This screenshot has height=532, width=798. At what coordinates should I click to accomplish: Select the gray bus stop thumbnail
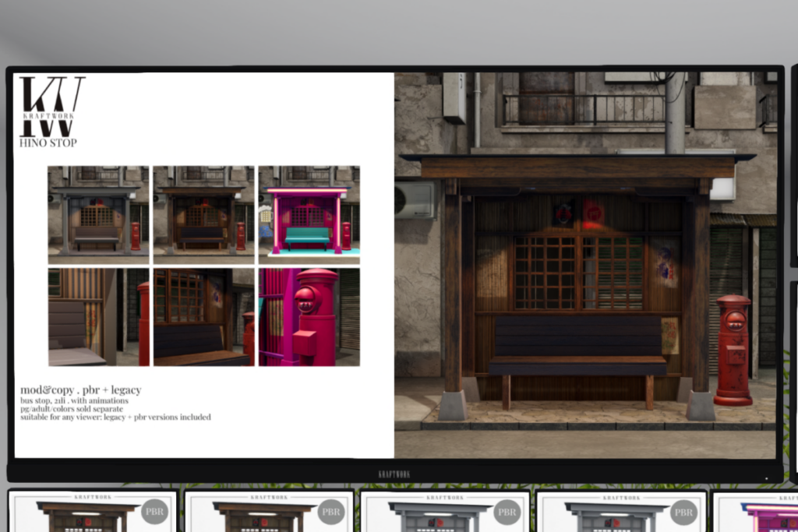(97, 210)
